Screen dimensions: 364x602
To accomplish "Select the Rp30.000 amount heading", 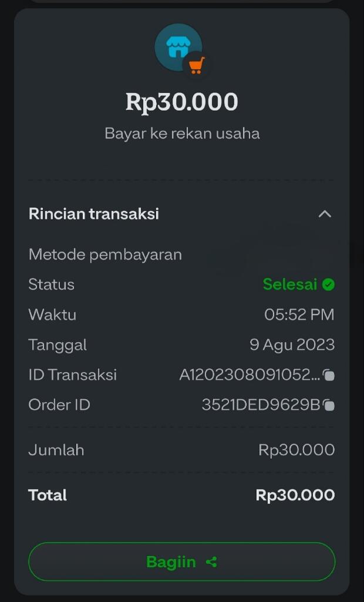I will click(182, 101).
